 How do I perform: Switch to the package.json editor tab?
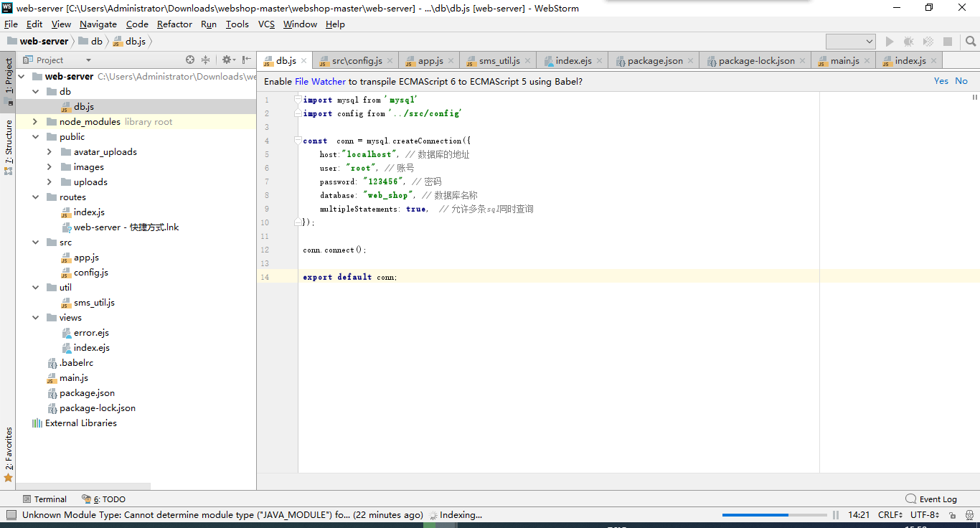tap(649, 61)
